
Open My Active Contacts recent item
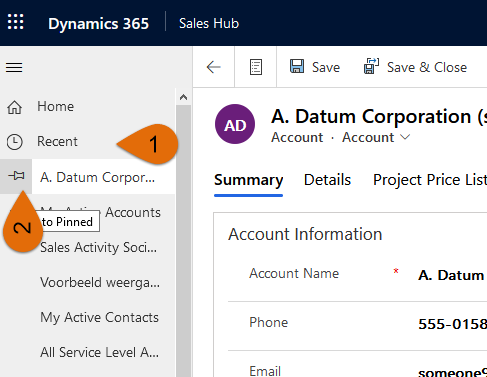[99, 317]
